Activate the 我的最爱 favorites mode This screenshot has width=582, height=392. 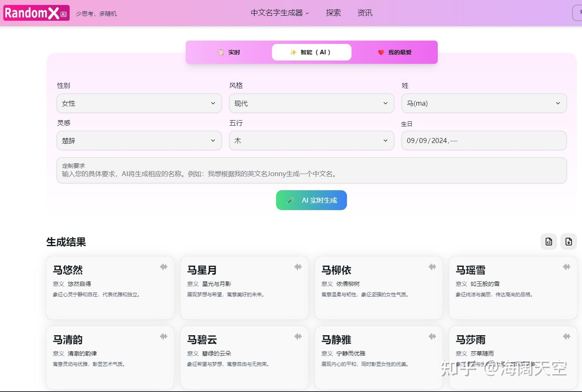tap(394, 52)
